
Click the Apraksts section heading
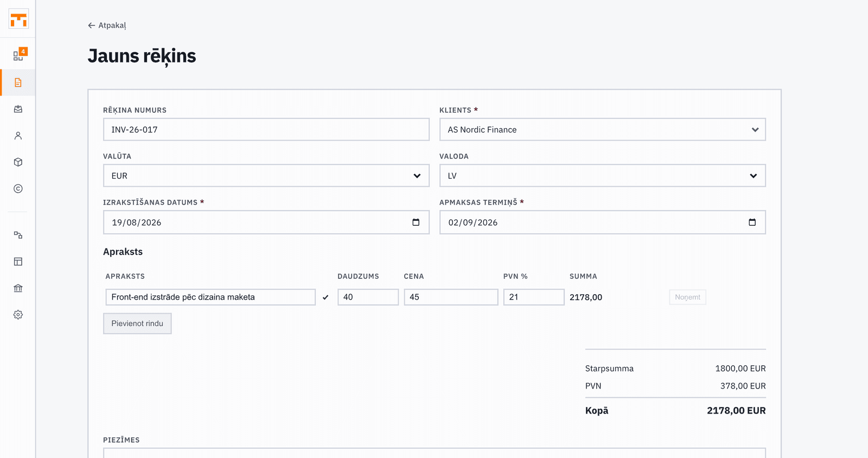[123, 252]
